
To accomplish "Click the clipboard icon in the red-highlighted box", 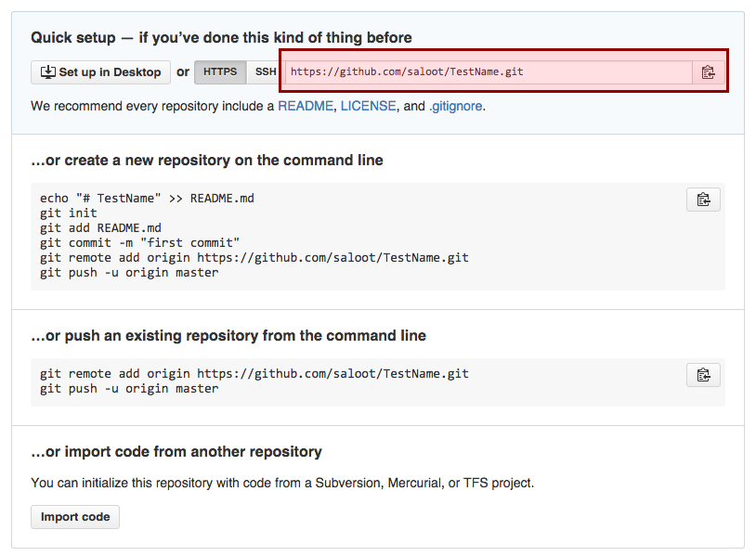I will point(709,71).
